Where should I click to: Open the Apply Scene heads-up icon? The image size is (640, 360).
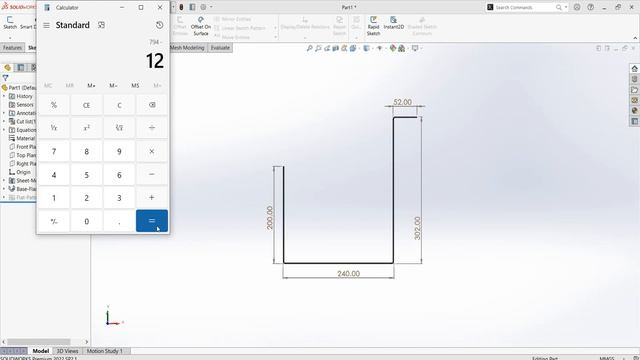pyautogui.click(x=402, y=48)
